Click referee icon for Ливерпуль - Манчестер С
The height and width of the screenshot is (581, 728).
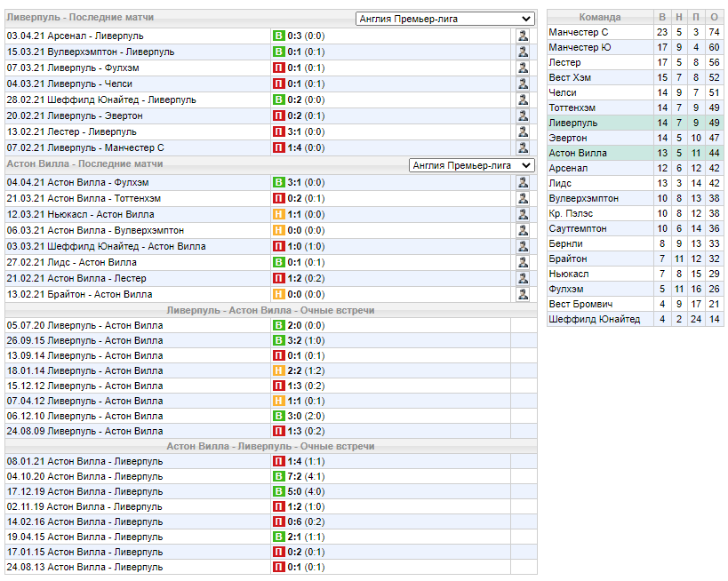tap(523, 147)
